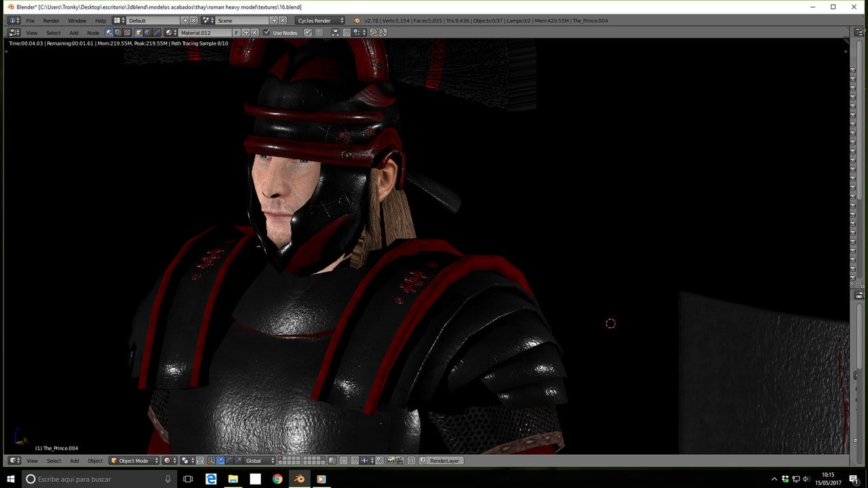Select the shader nodes tree type icon
The width and height of the screenshot is (868, 488).
[x=109, y=33]
